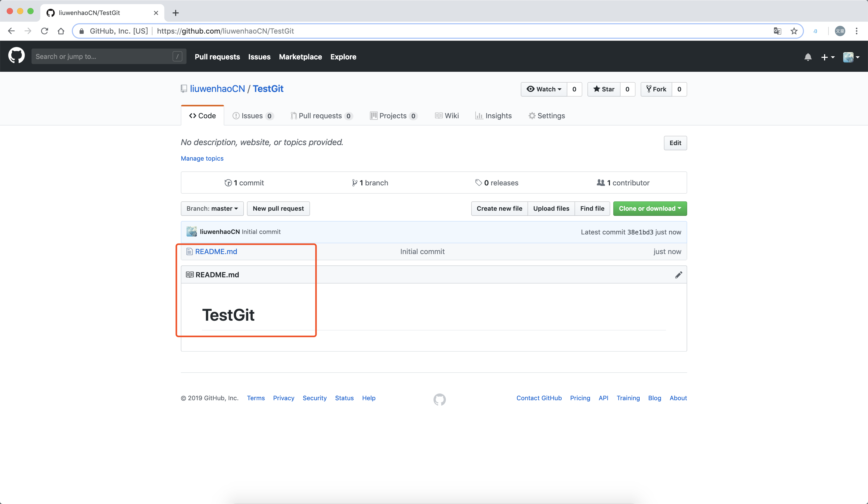This screenshot has width=868, height=504.
Task: Click the Google Translate icon in address bar
Action: (x=777, y=31)
